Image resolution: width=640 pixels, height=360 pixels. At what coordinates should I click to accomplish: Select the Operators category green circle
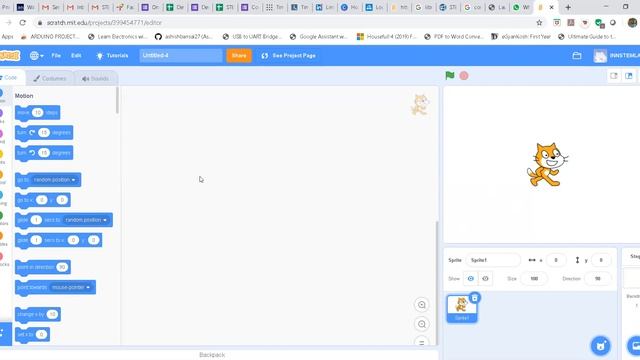(x=2, y=215)
